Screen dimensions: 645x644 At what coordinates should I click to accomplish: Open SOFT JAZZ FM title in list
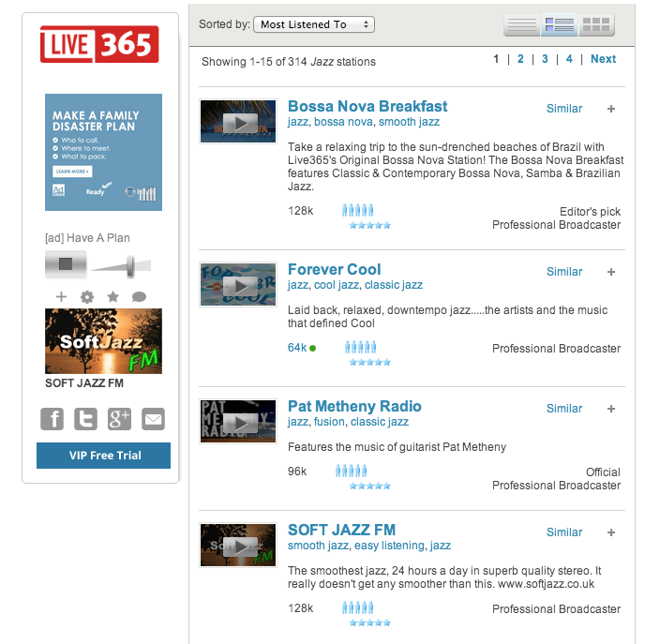pyautogui.click(x=341, y=530)
